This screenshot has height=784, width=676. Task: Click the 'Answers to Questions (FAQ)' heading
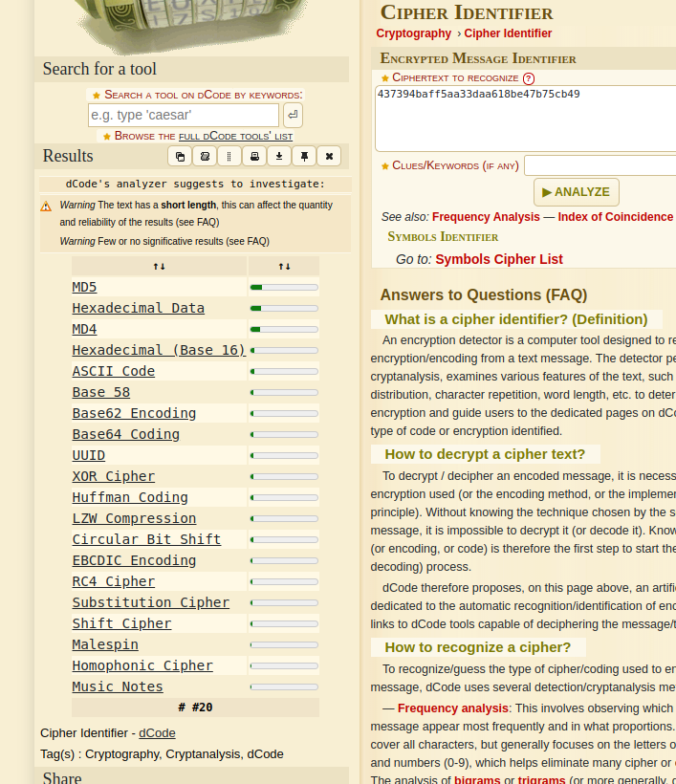[x=484, y=295]
